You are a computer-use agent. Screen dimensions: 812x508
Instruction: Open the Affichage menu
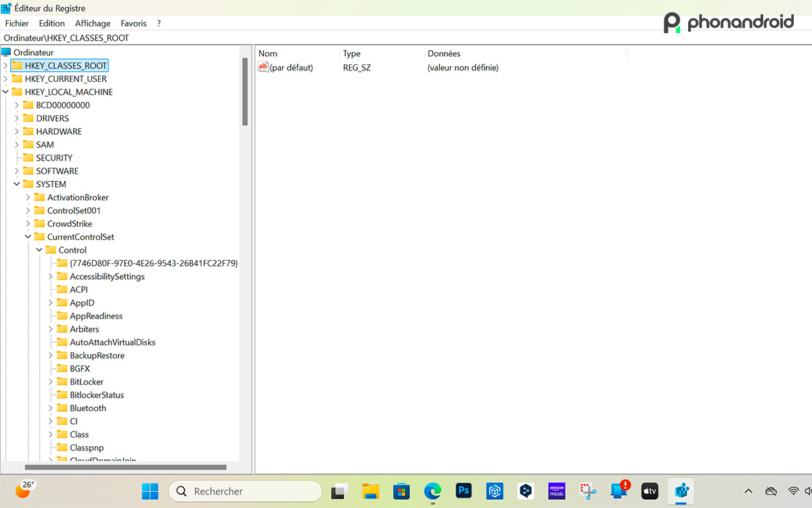92,22
